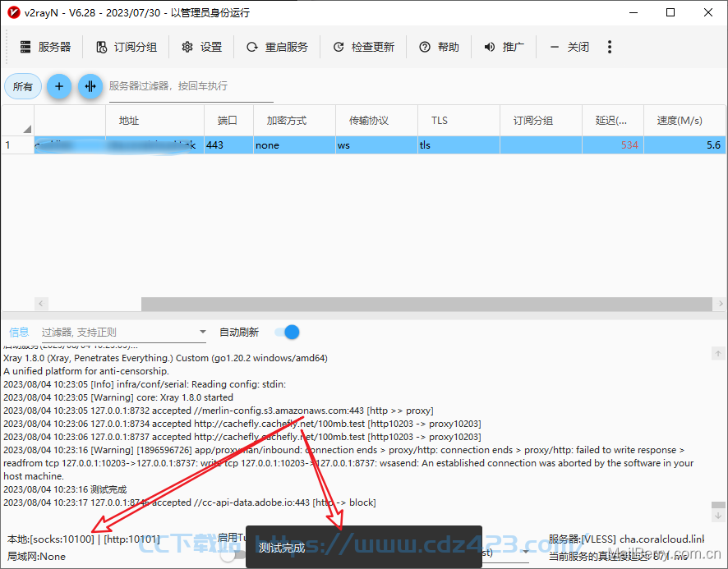Click the 'Xray 1.8.0 (Xray, Penetrates Everything.)' log line
This screenshot has width=728, height=569.
point(165,358)
